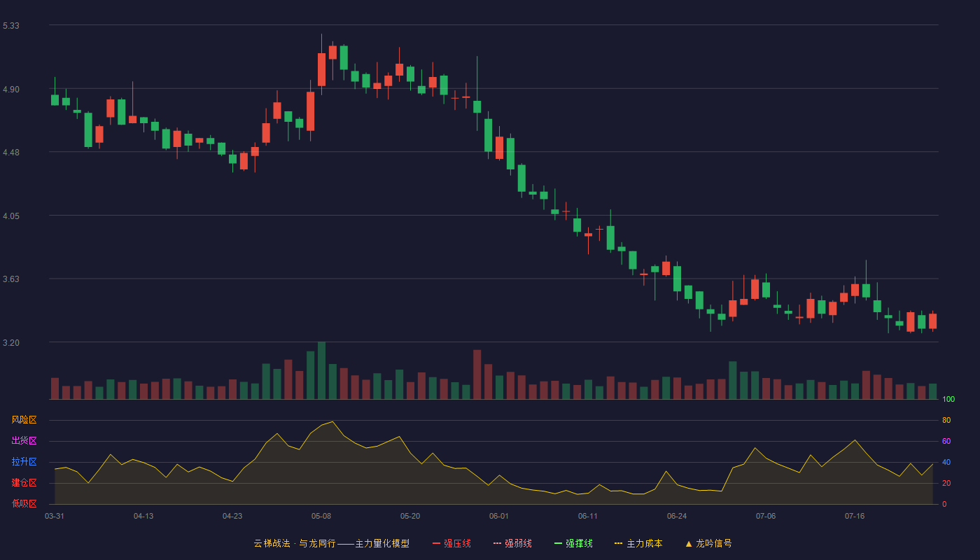Select the 建仓区 zone label
The image size is (980, 560).
pyautogui.click(x=24, y=483)
